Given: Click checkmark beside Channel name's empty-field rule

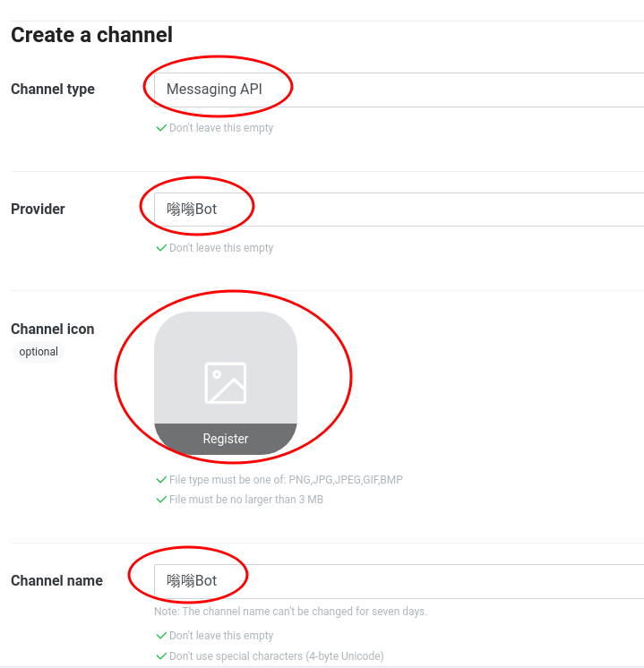Looking at the screenshot, I should [x=161, y=636].
